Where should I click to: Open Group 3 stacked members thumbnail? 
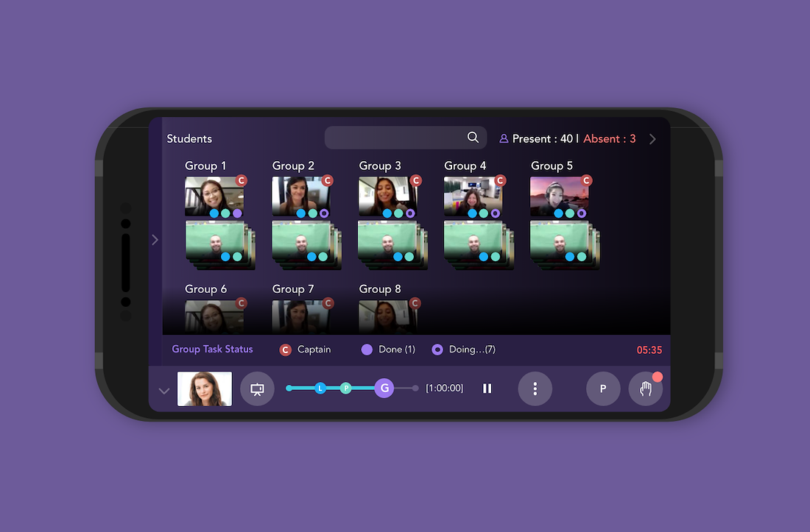(392, 245)
